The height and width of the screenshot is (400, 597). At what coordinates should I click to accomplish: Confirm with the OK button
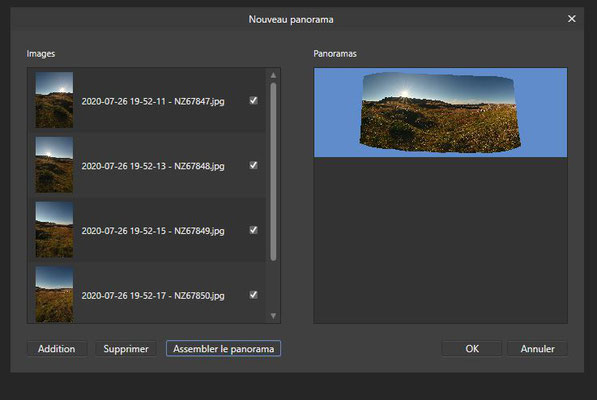[472, 349]
